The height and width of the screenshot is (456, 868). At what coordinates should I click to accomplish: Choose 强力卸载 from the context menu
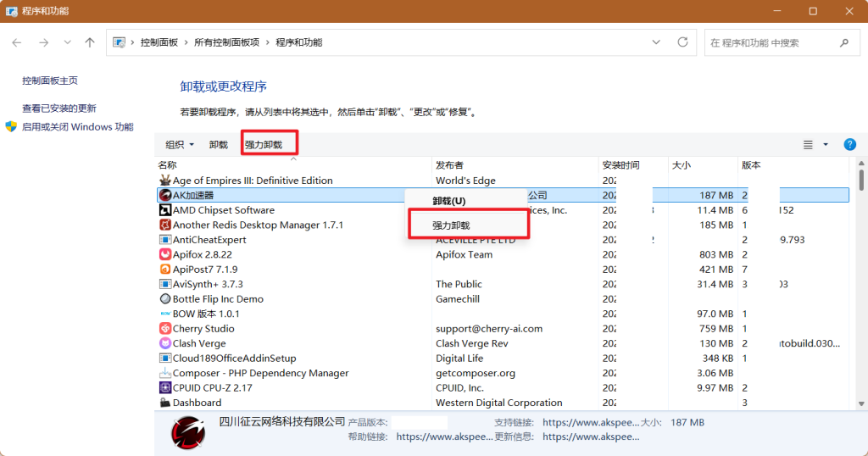click(451, 225)
